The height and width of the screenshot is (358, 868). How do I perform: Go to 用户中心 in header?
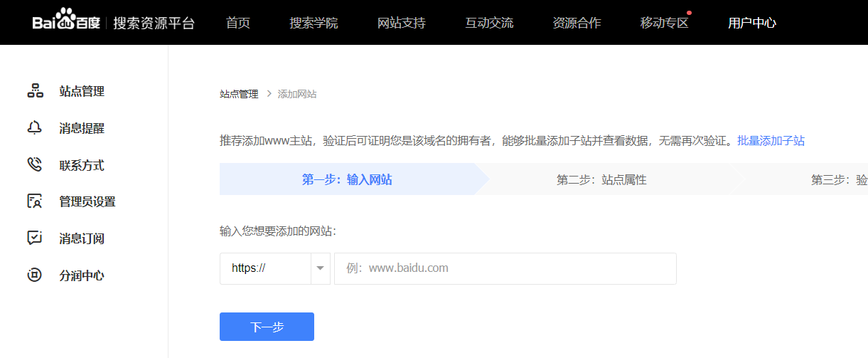752,23
